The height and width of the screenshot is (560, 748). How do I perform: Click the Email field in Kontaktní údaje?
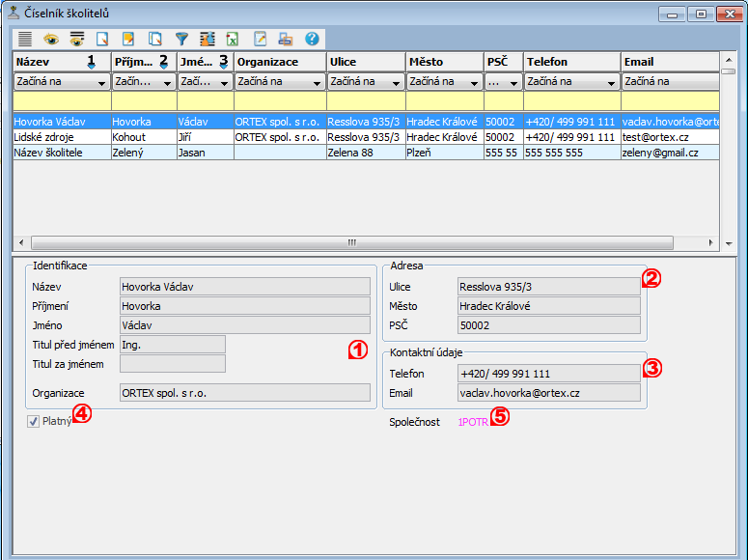click(x=548, y=393)
